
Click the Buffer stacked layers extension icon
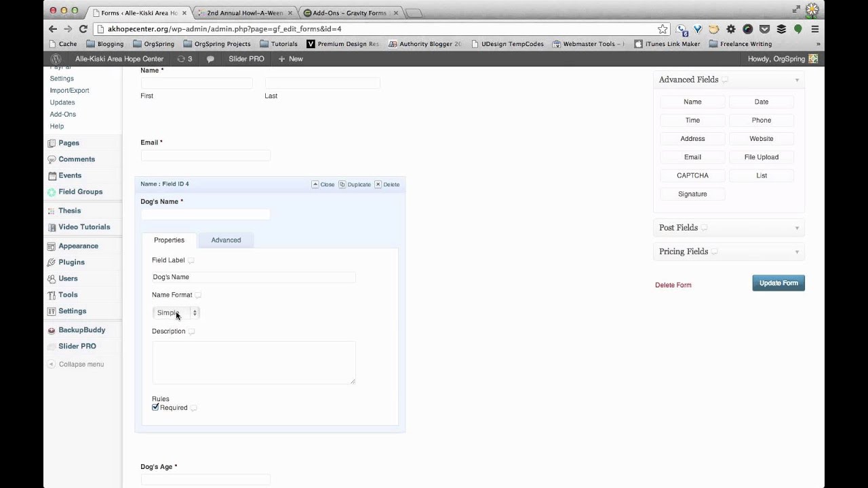pyautogui.click(x=781, y=29)
